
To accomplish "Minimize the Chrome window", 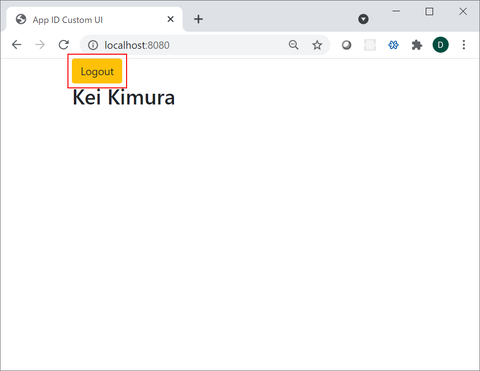I will (x=396, y=11).
